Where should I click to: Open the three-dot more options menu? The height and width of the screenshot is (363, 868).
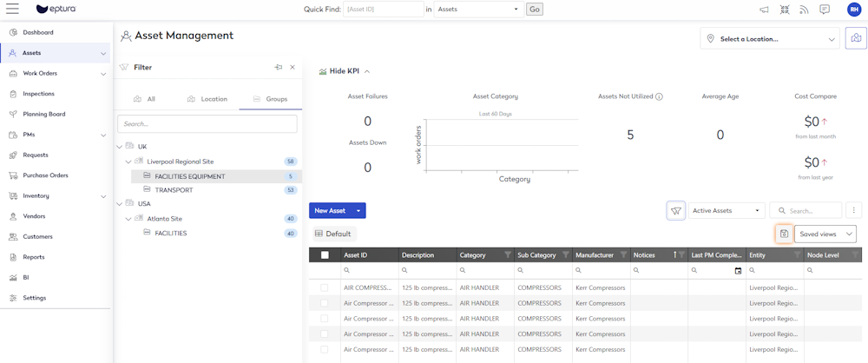tap(854, 210)
